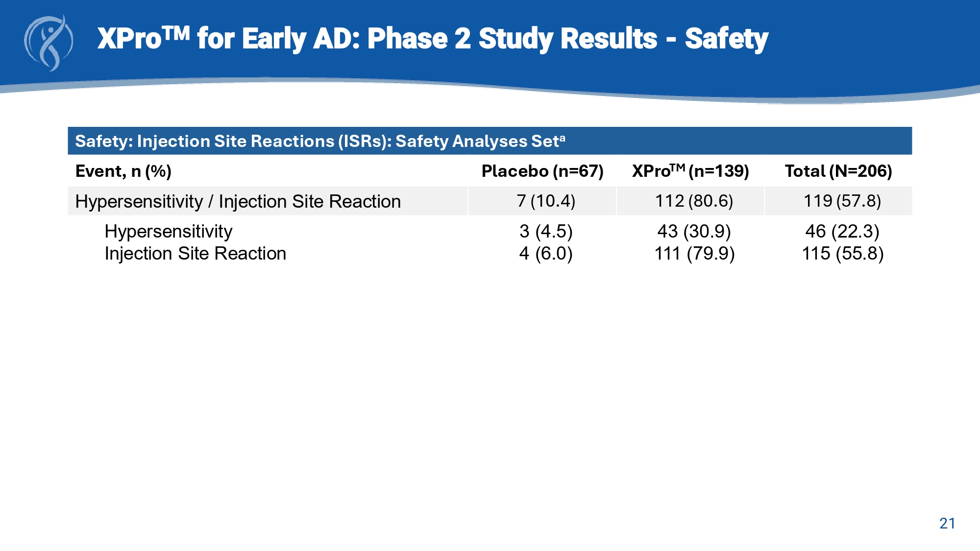
Task: Click the company logo in the header
Action: 49,43
